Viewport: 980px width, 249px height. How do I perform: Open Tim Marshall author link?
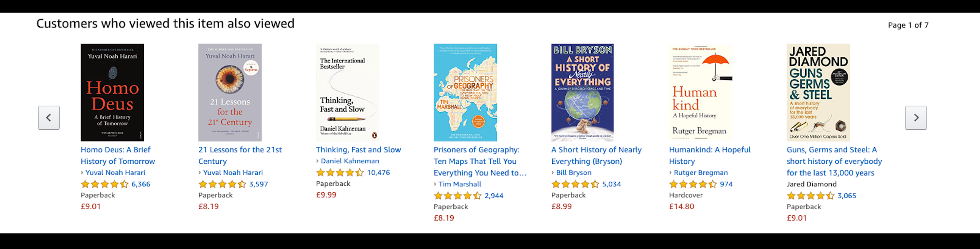(x=460, y=184)
